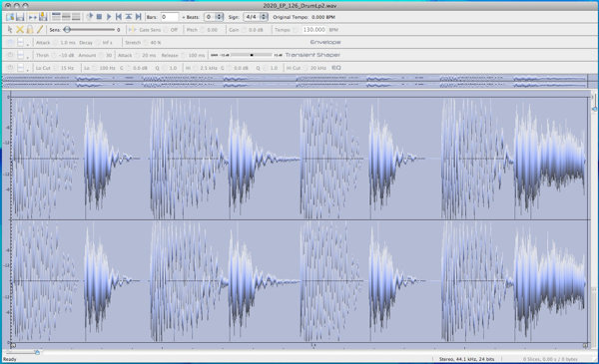Click the Transient Shaper gain meter slider
Screen dimensions: 599x364
[251, 55]
